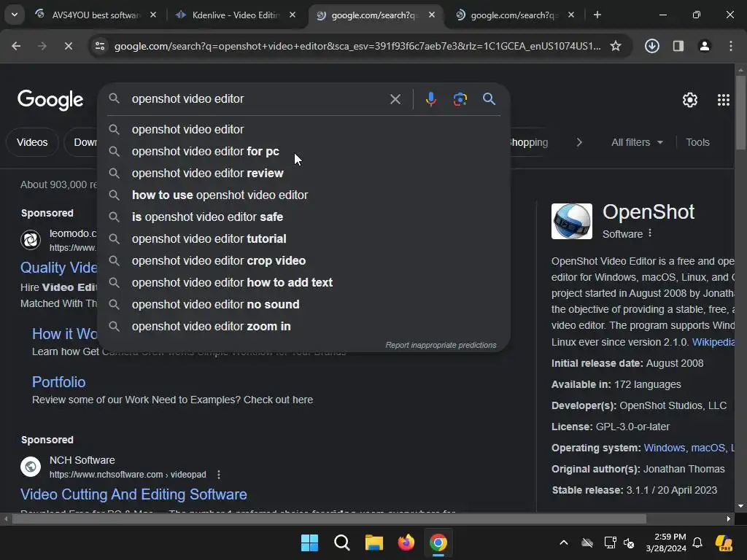Open the macOS operating system link
747x560 pixels.
click(708, 448)
